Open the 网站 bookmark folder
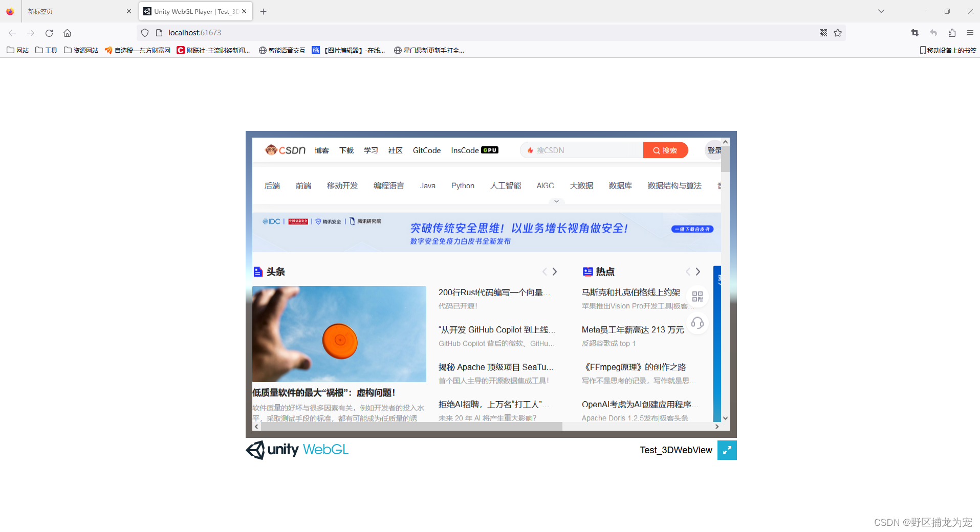The image size is (980, 532). tap(17, 50)
